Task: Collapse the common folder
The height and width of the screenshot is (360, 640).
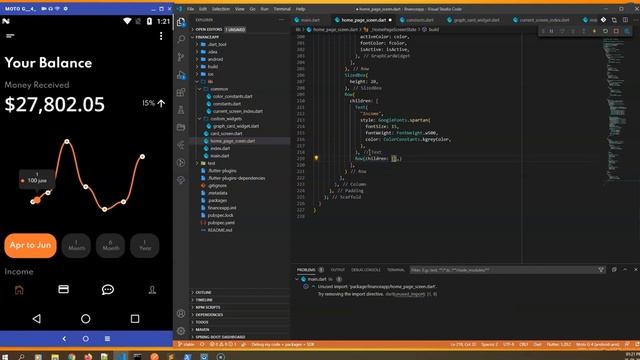Action: pos(219,89)
